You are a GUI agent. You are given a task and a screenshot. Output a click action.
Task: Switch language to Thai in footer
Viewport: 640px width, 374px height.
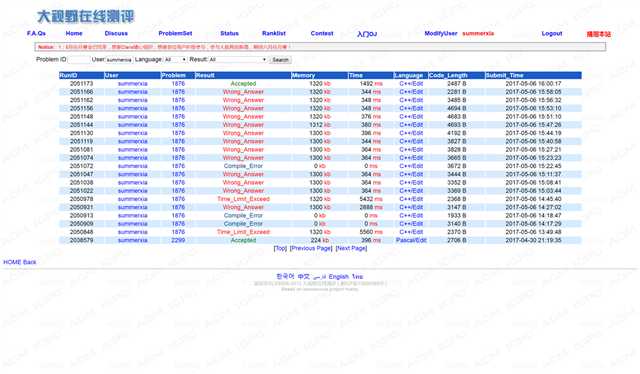(357, 276)
